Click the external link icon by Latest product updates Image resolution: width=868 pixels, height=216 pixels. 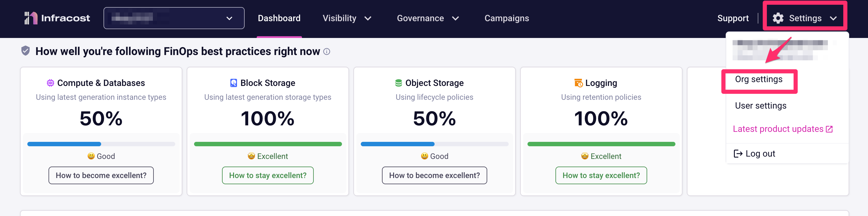click(x=829, y=129)
